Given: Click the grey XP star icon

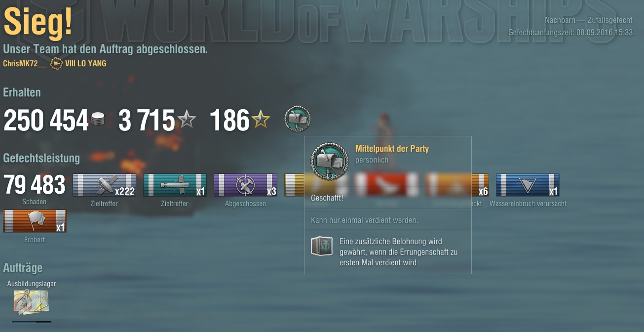Looking at the screenshot, I should 187,120.
